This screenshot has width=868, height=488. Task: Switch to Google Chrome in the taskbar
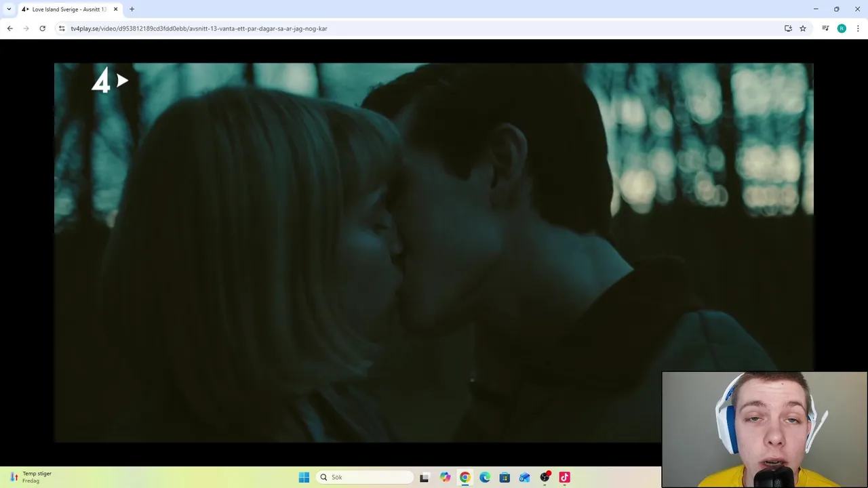click(465, 477)
